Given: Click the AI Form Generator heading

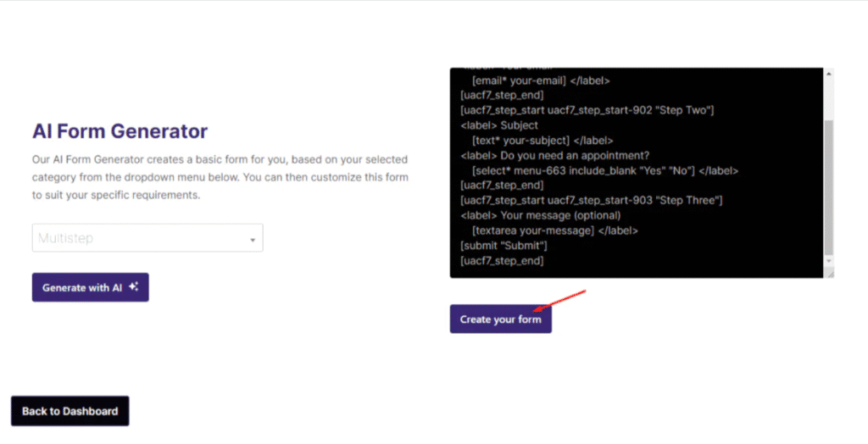Looking at the screenshot, I should coord(120,131).
